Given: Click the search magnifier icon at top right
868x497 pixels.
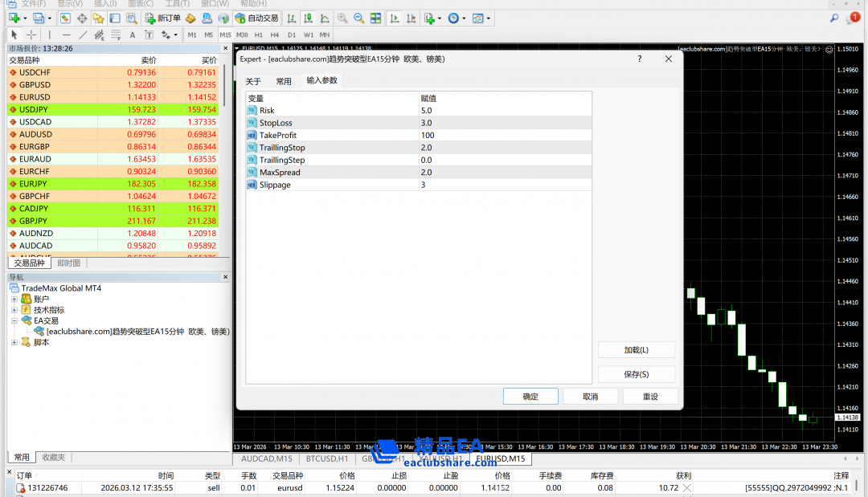Looking at the screenshot, I should pyautogui.click(x=834, y=18).
